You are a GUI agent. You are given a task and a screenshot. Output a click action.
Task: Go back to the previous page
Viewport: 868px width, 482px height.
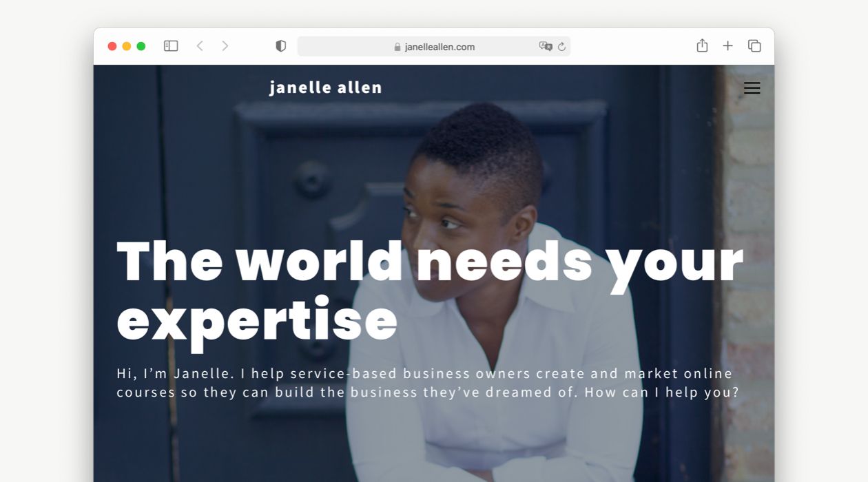(x=200, y=46)
